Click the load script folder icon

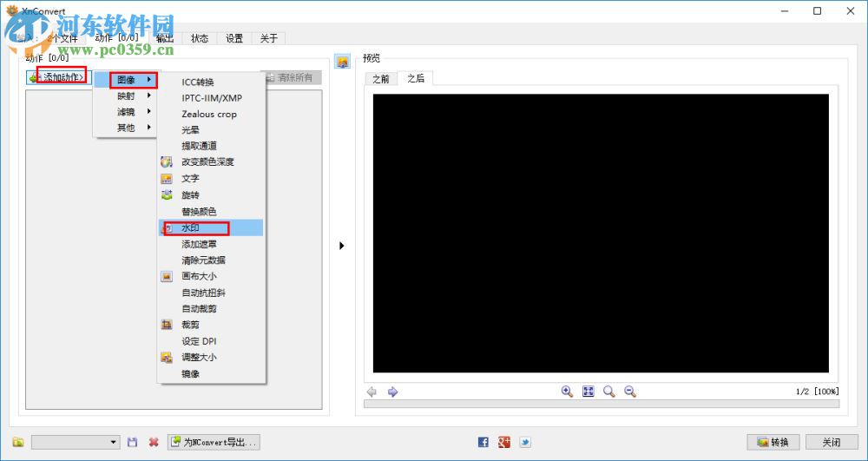18,442
